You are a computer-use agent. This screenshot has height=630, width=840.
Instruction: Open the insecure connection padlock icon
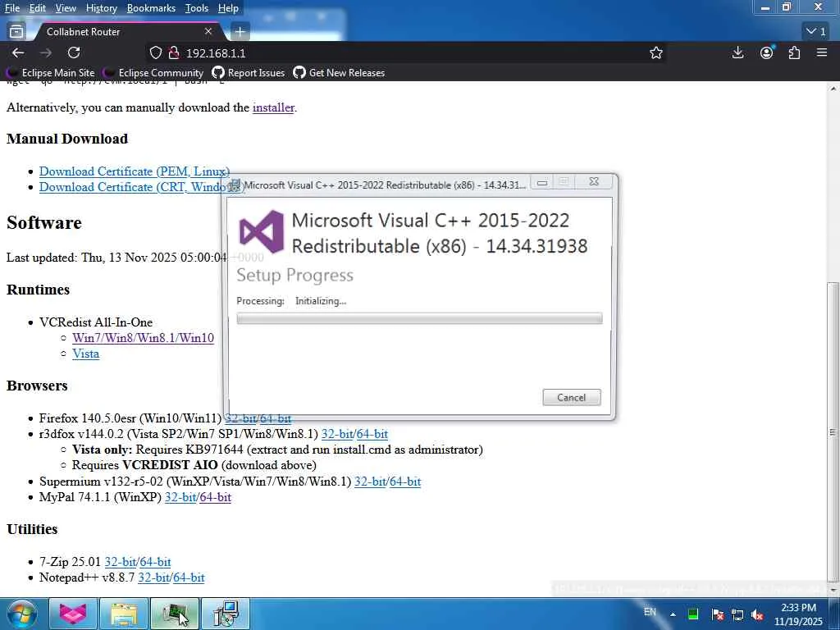(x=174, y=53)
